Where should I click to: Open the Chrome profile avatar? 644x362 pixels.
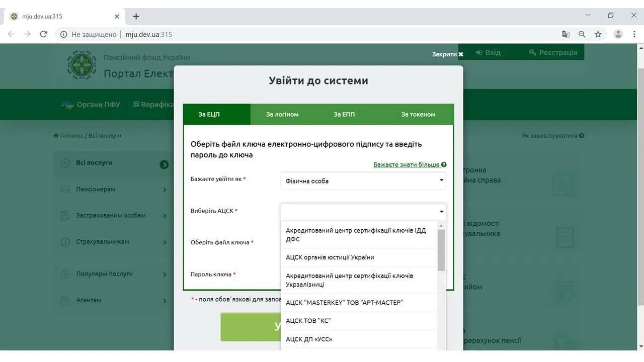[618, 34]
